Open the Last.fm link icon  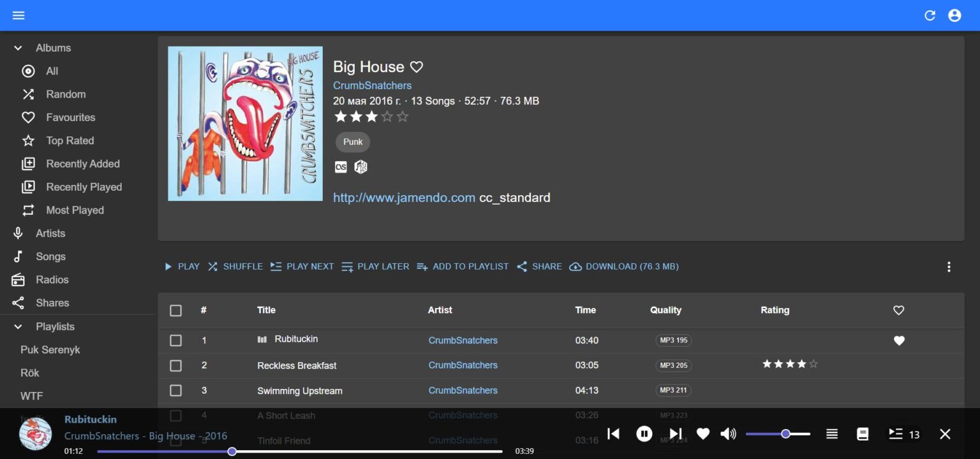click(341, 167)
